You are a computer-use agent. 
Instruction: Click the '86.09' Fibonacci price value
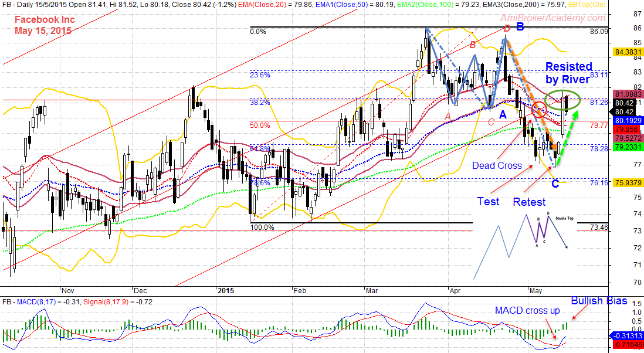[599, 32]
